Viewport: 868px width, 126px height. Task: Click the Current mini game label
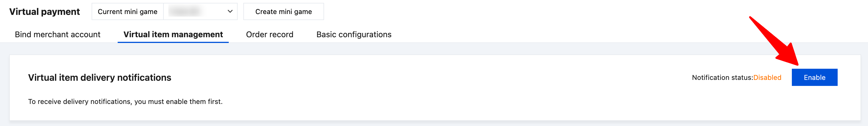coord(127,11)
